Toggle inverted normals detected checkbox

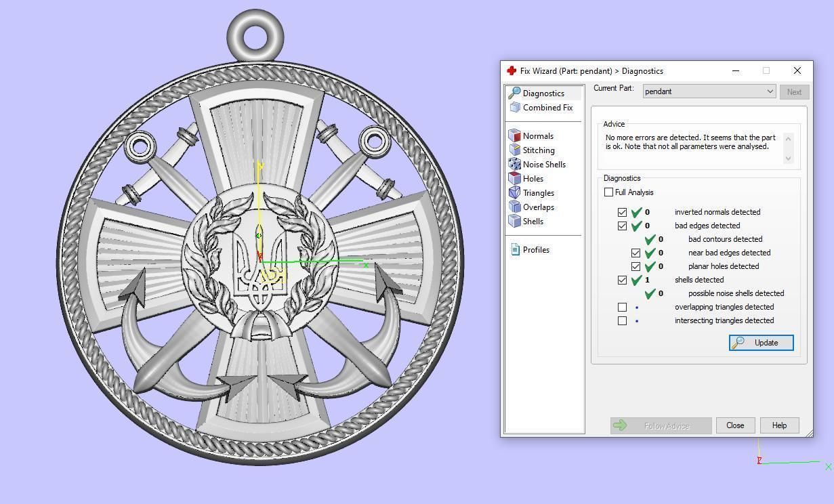pyautogui.click(x=622, y=212)
